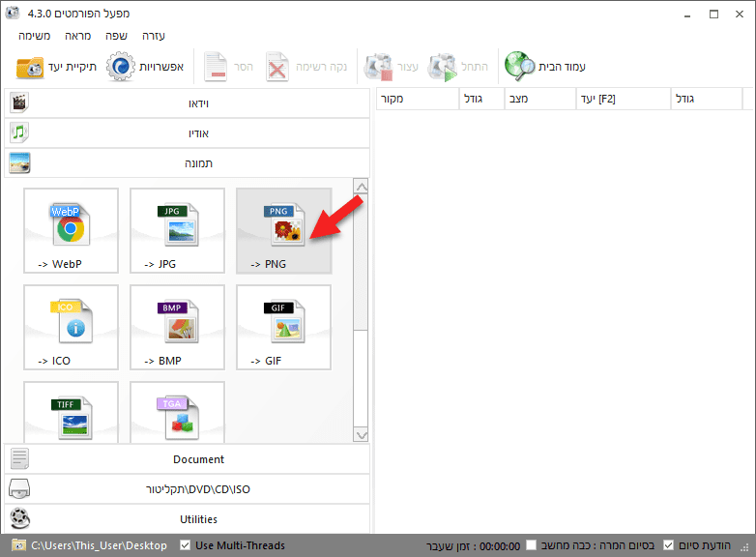
Task: Expand the Audio (אודיו) category
Action: (x=188, y=133)
